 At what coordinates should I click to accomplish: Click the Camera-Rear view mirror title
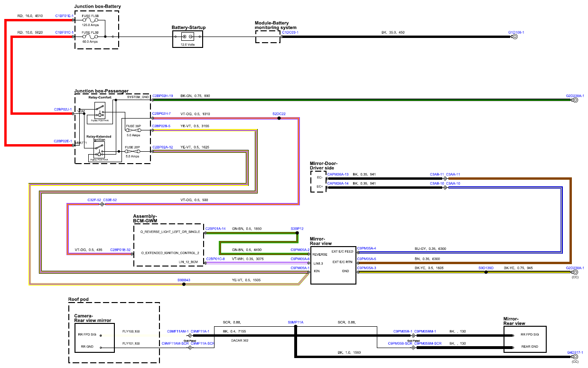(93, 318)
